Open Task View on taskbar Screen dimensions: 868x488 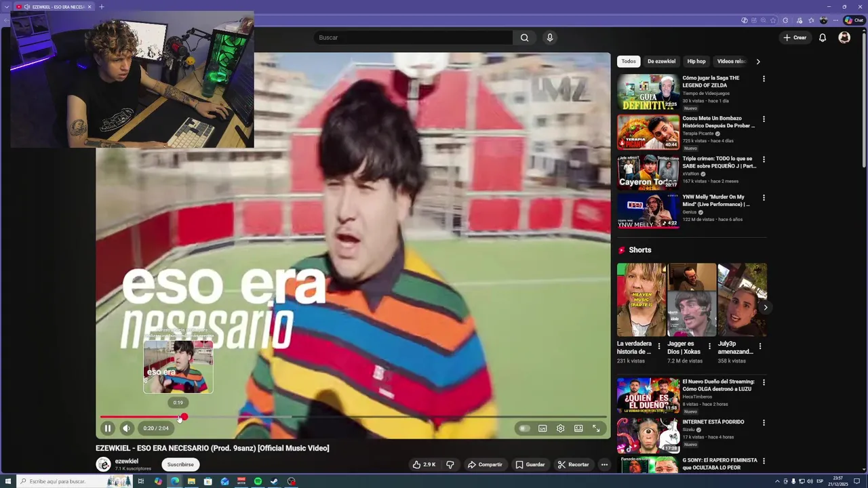pyautogui.click(x=141, y=481)
